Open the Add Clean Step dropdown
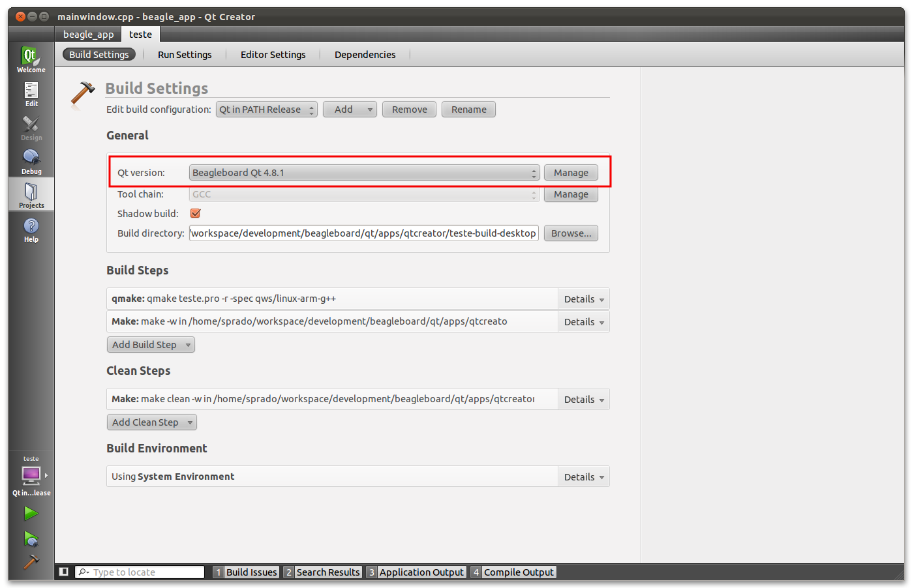Viewport: 912px width, 588px height. (152, 422)
